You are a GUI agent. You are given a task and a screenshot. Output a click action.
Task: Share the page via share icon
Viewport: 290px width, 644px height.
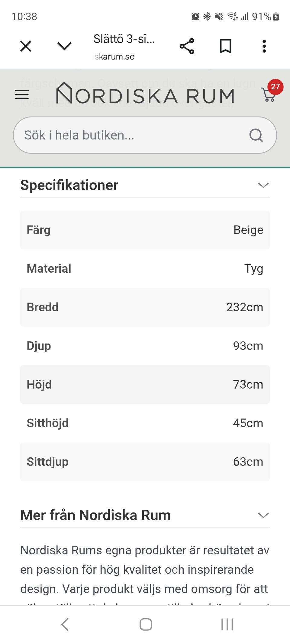point(187,46)
